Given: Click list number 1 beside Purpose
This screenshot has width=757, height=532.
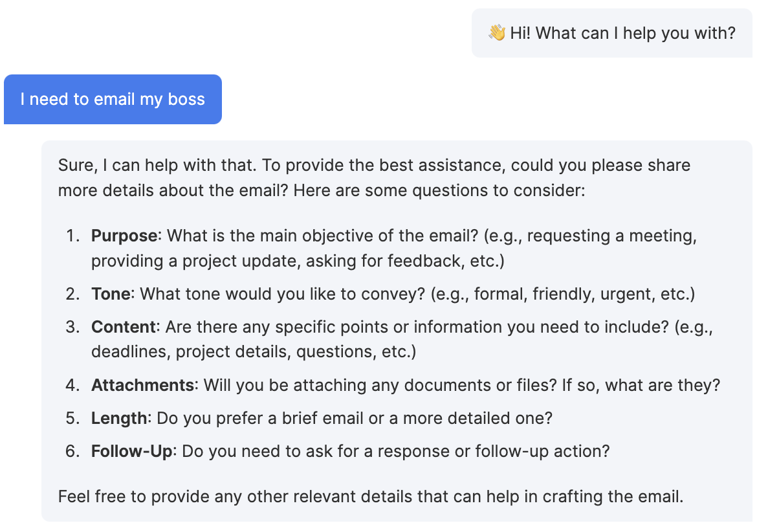Looking at the screenshot, I should point(71,236).
